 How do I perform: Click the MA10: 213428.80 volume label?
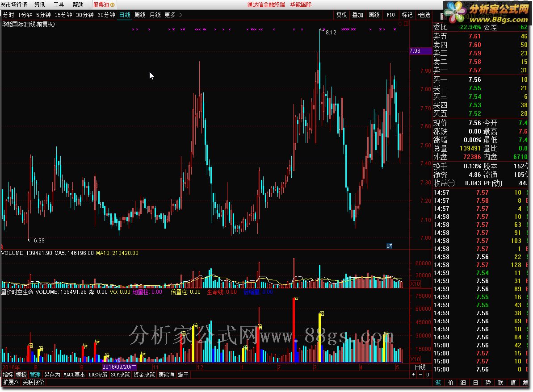pos(117,253)
